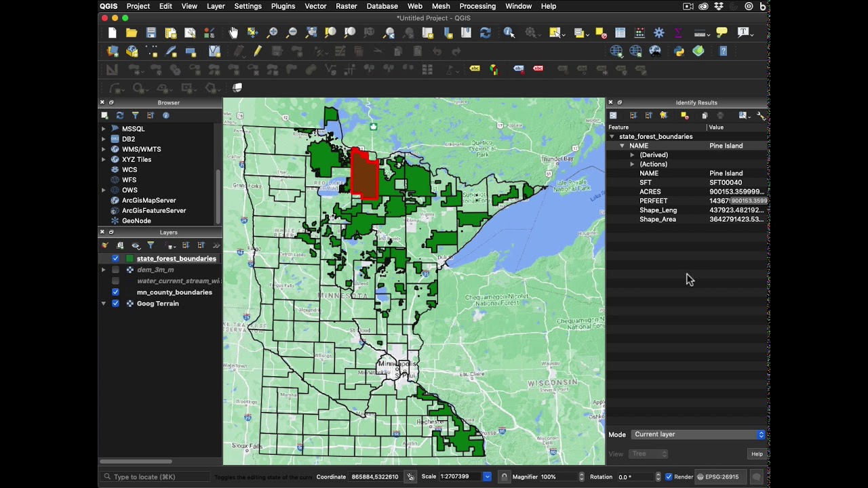Open Help with the question mark icon
Viewport: 868px width, 488px height.
point(723,51)
